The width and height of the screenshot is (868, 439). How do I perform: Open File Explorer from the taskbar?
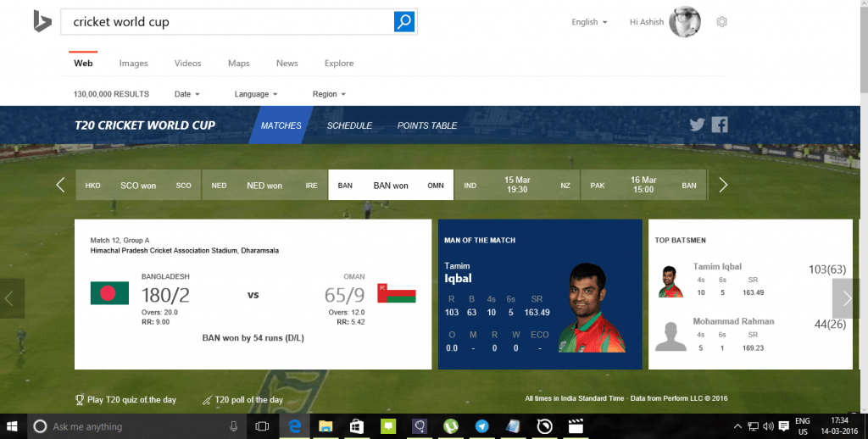pos(325,426)
